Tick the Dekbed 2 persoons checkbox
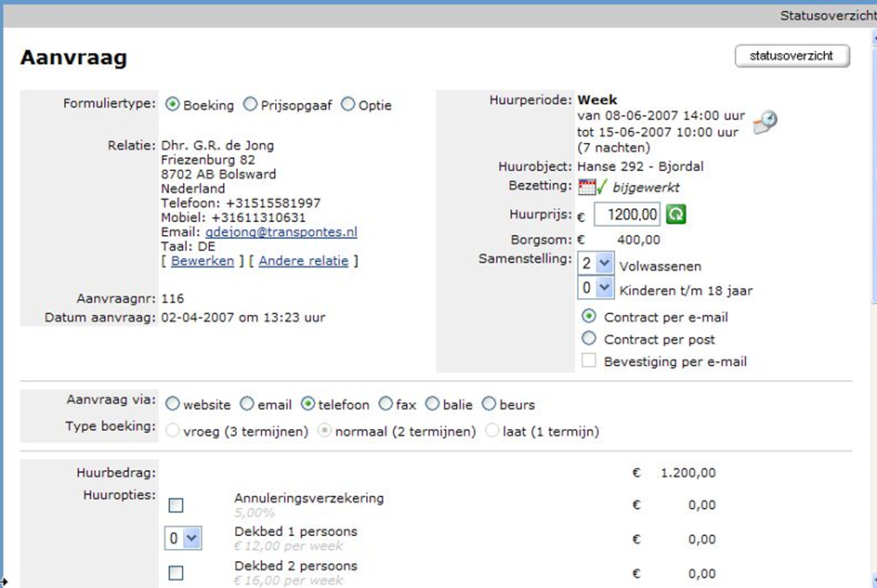This screenshot has height=588, width=877. (176, 573)
